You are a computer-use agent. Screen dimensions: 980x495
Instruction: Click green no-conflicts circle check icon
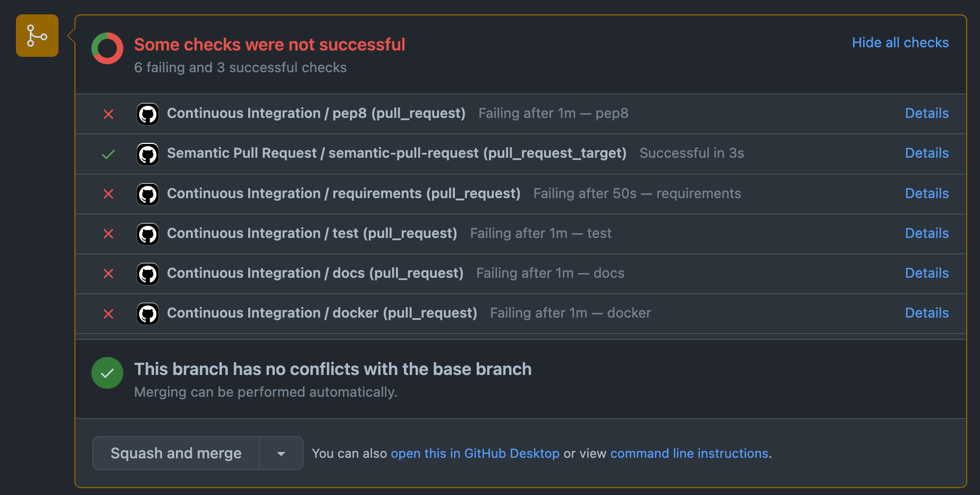[107, 373]
